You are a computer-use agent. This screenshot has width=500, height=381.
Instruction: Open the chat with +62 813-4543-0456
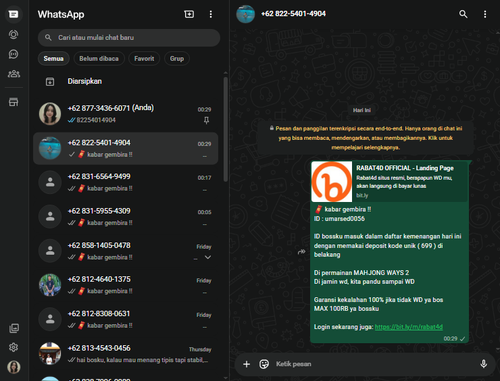pos(126,354)
